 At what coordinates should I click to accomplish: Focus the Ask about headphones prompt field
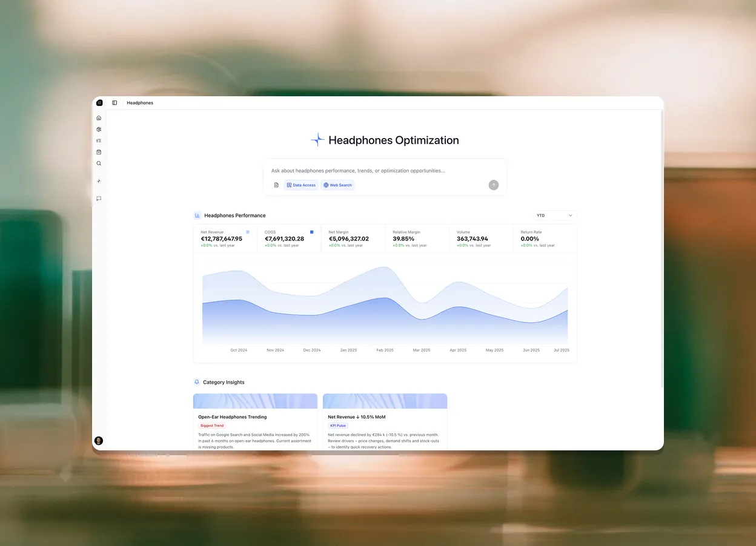pyautogui.click(x=385, y=171)
